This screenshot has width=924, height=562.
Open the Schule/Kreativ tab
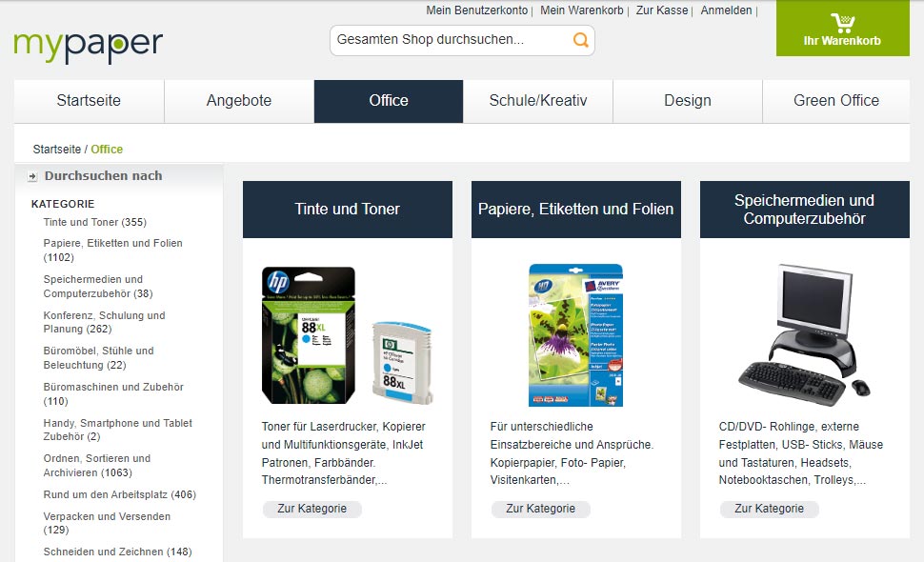[x=538, y=101]
